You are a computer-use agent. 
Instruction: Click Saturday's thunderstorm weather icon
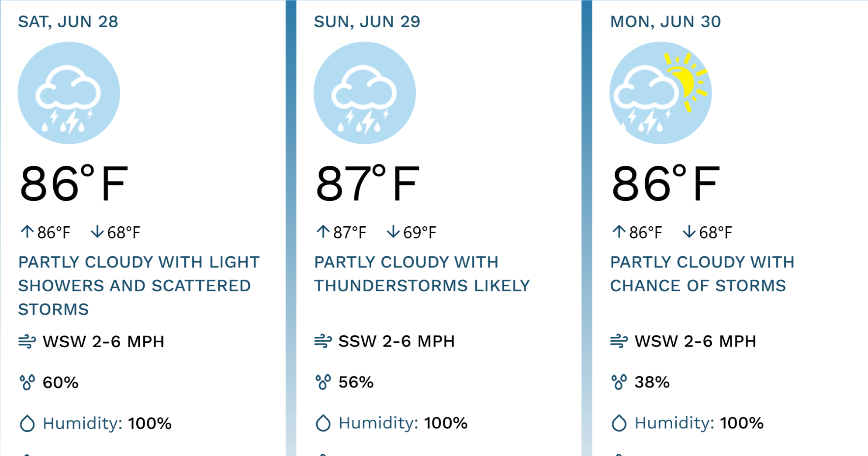tap(69, 93)
